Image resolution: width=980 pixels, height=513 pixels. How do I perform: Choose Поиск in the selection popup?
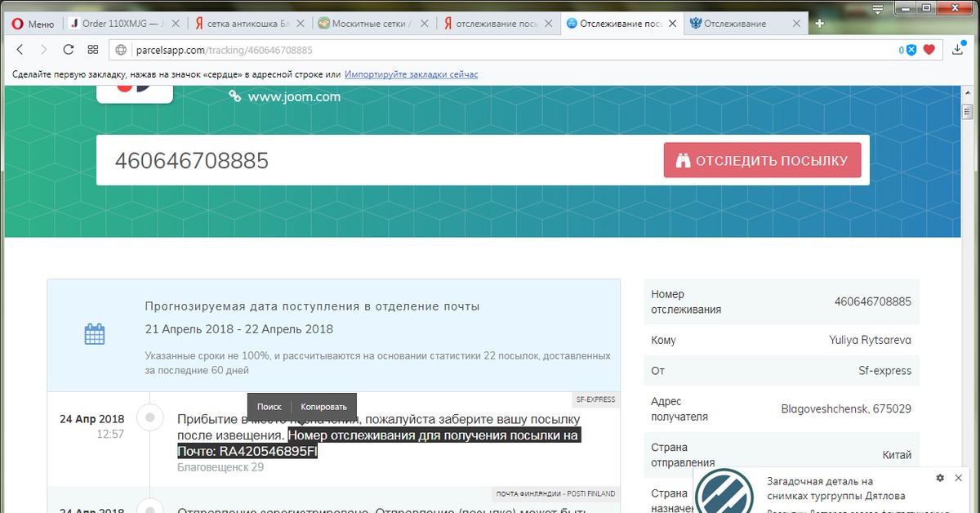(269, 407)
